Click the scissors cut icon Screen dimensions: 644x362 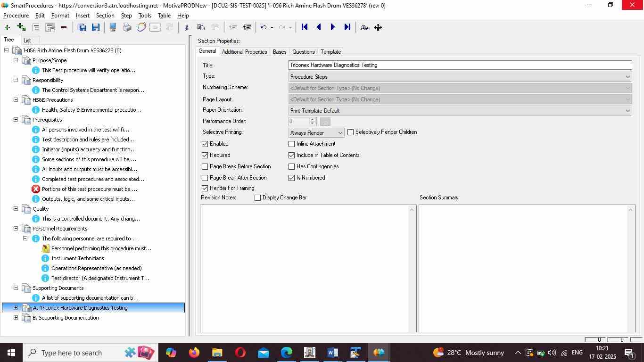pyautogui.click(x=187, y=27)
